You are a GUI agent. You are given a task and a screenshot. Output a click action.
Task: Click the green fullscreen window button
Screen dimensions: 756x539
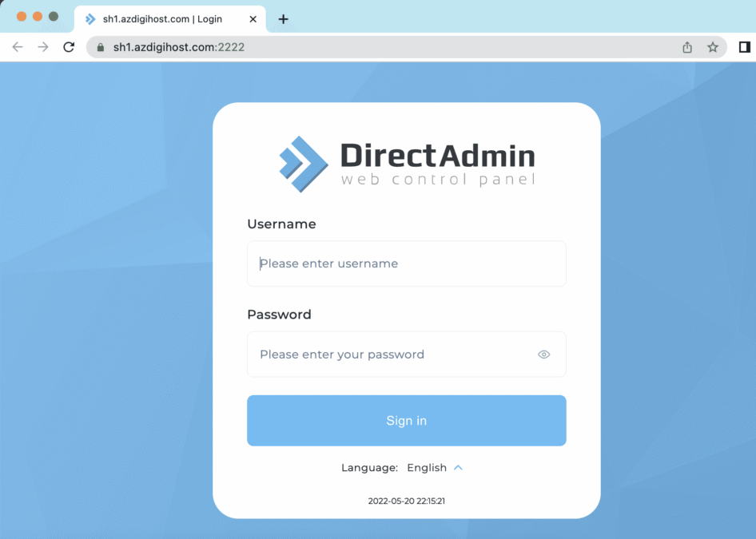coord(54,17)
